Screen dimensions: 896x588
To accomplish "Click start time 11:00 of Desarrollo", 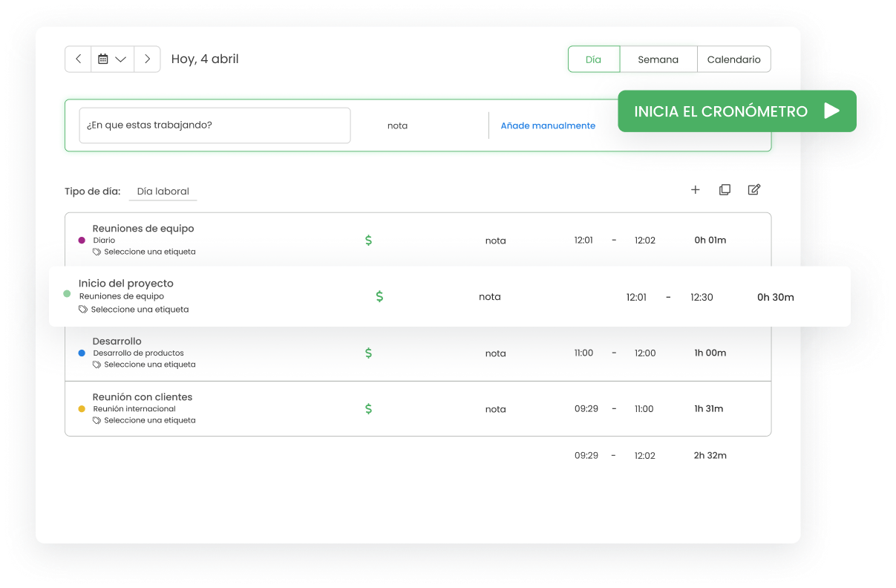I will coord(584,353).
